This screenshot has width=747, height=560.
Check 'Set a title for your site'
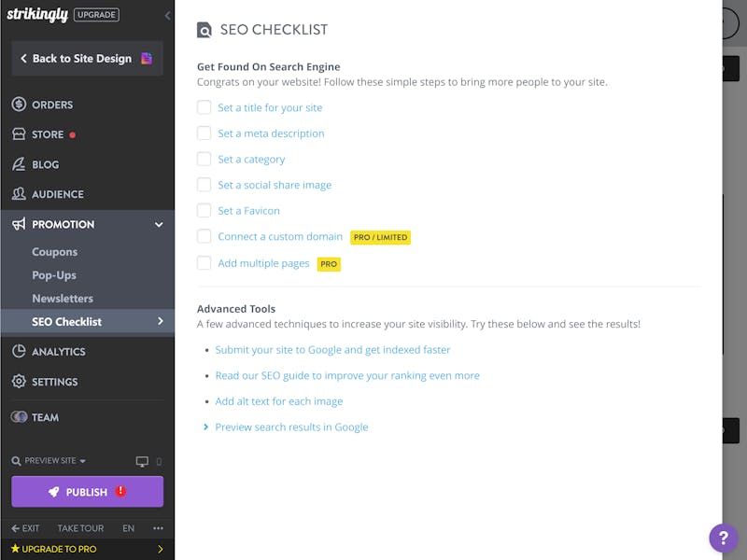[x=204, y=107]
